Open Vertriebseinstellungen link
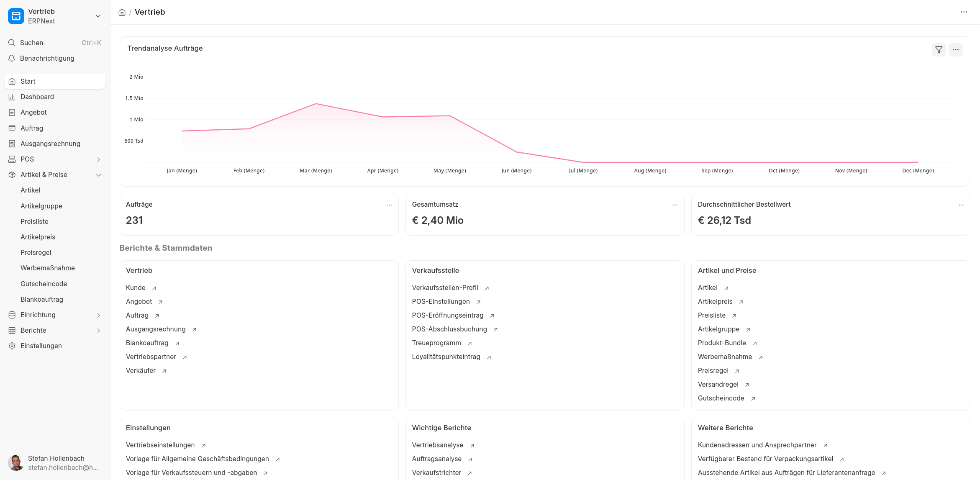980x480 pixels. pos(160,445)
